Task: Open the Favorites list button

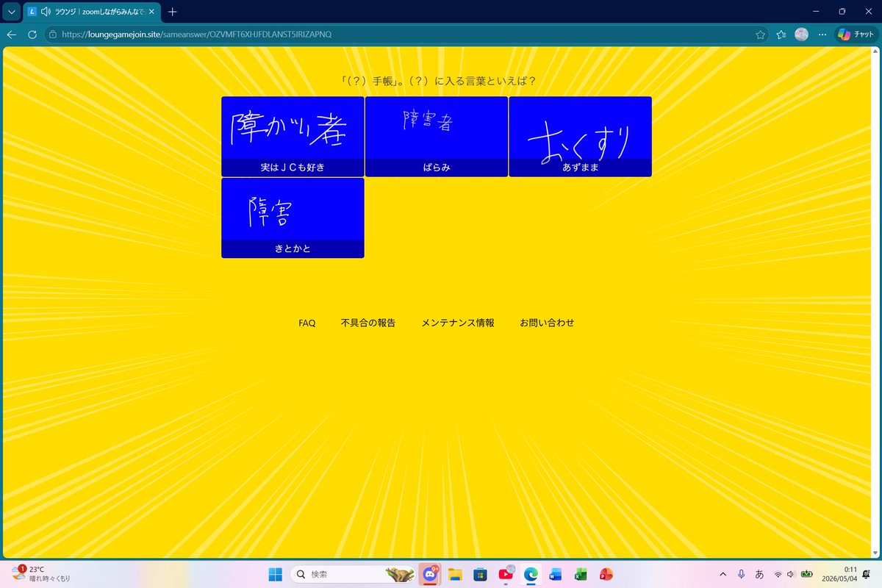Action: 781,35
